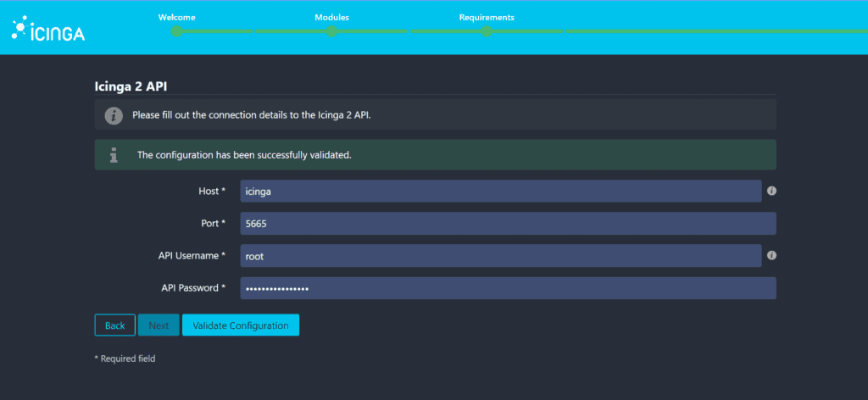The width and height of the screenshot is (868, 400).
Task: Select the Modules step label
Action: click(x=331, y=17)
